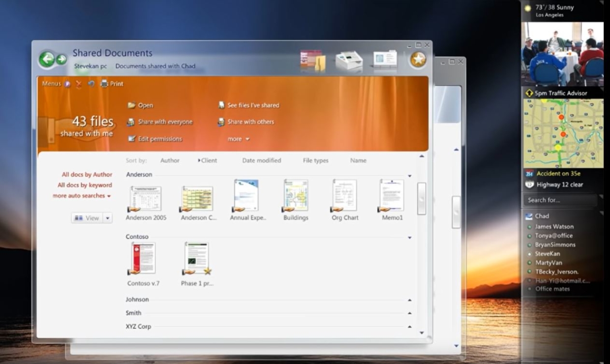
Task: Click the undo icon near Menus
Action: tap(91, 84)
